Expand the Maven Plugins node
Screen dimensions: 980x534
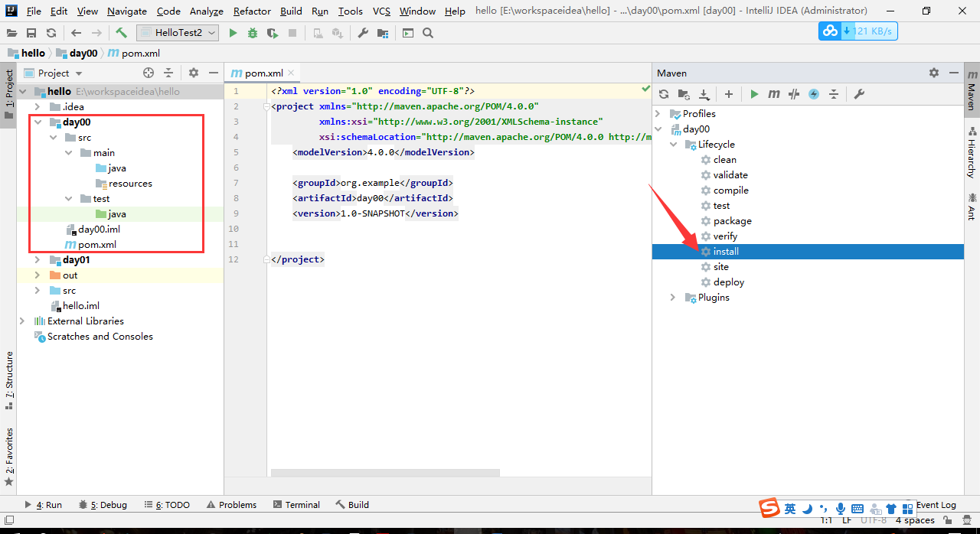click(673, 298)
